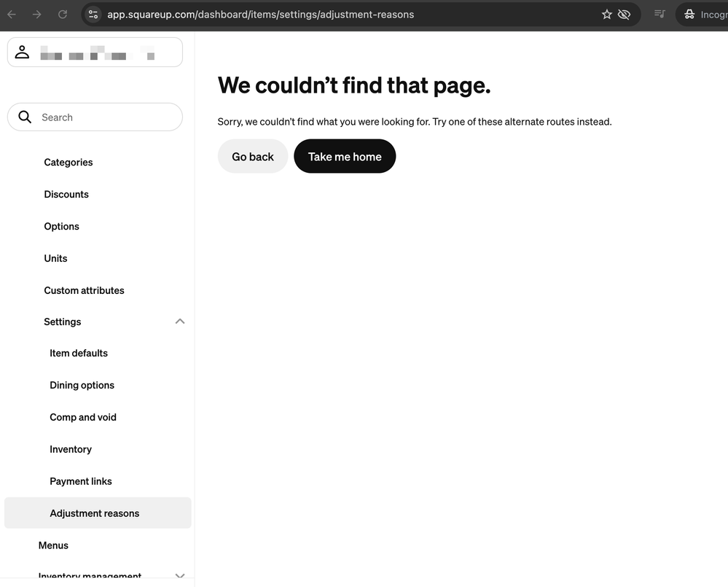Open the account selector box
Screen dimensions: 728x587
coord(95,52)
